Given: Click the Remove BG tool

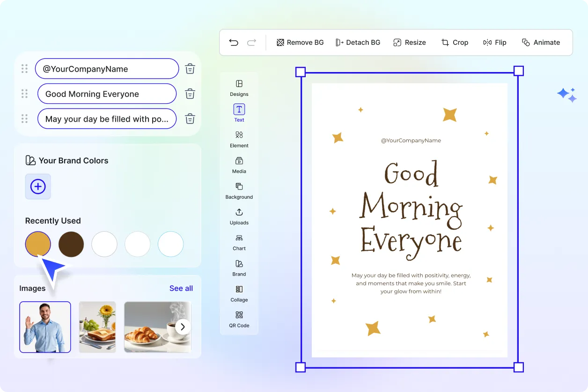Looking at the screenshot, I should click(300, 42).
